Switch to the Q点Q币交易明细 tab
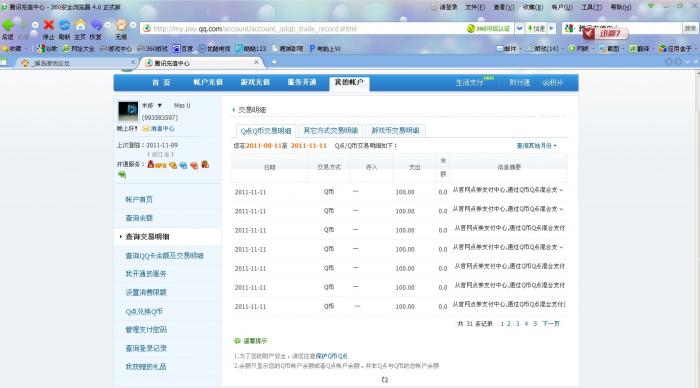Screen dimensions: 700x388 [266, 131]
